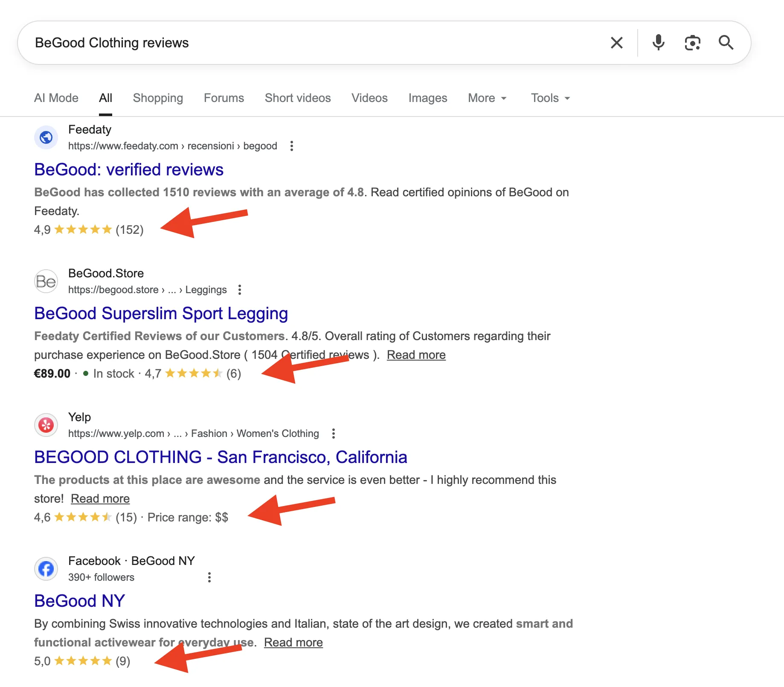784x687 pixels.
Task: Open the three-dot menu on the Yelp result
Action: pos(333,434)
